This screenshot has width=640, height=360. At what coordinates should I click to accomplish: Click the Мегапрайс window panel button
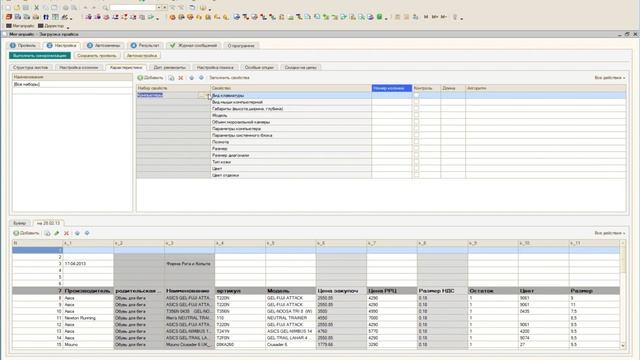[x=20, y=26]
